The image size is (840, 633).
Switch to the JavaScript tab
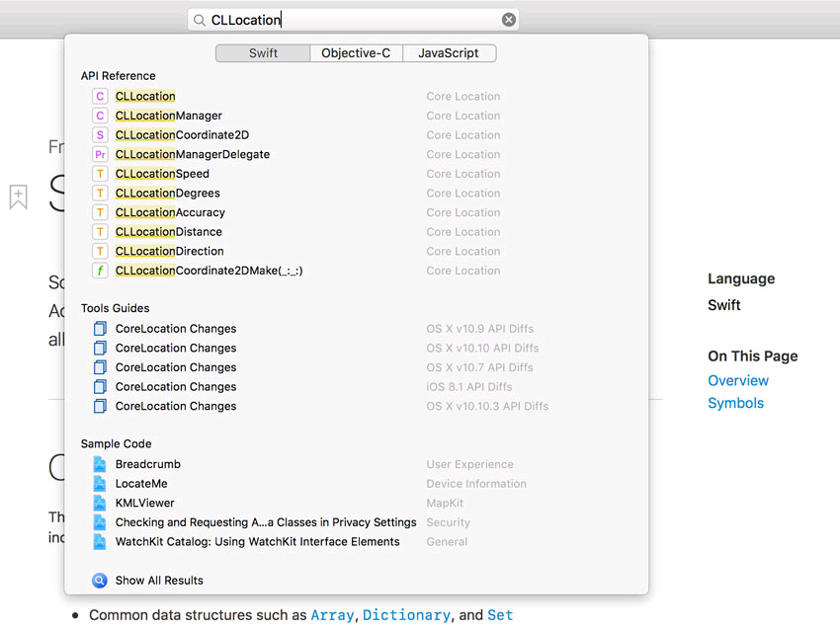pos(449,53)
